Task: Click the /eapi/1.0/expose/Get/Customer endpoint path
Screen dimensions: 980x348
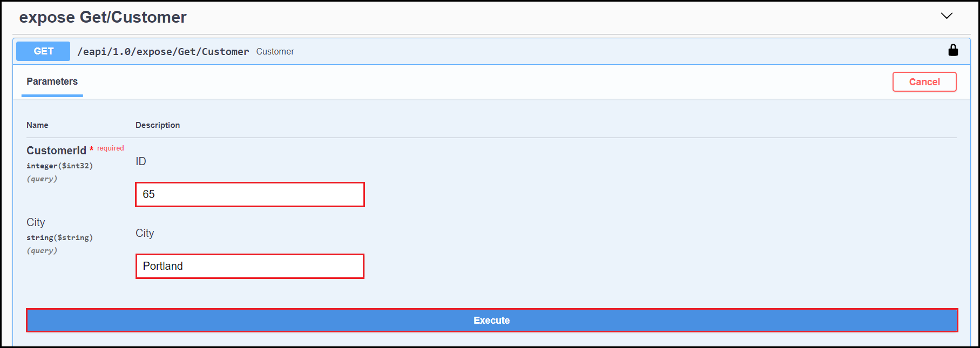Action: click(x=163, y=52)
